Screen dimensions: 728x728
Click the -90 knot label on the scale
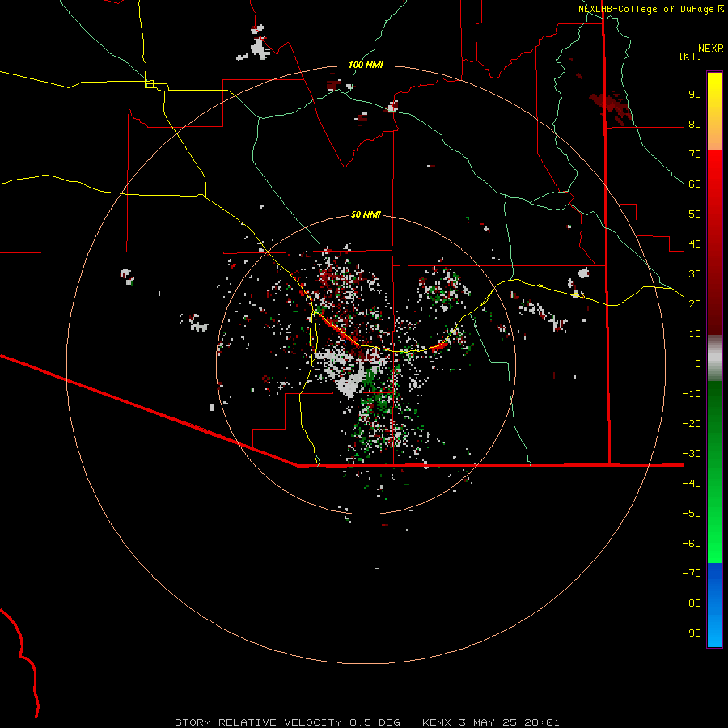pyautogui.click(x=692, y=633)
